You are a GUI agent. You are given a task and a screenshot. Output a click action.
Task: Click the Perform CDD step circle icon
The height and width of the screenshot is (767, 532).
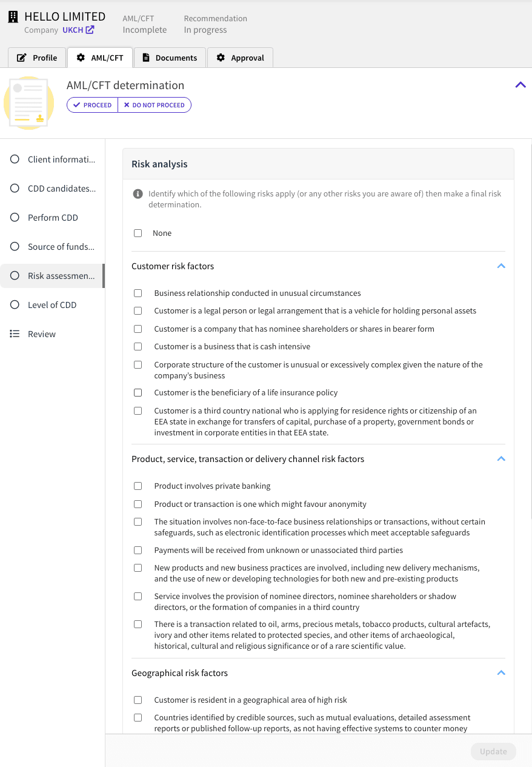(15, 218)
